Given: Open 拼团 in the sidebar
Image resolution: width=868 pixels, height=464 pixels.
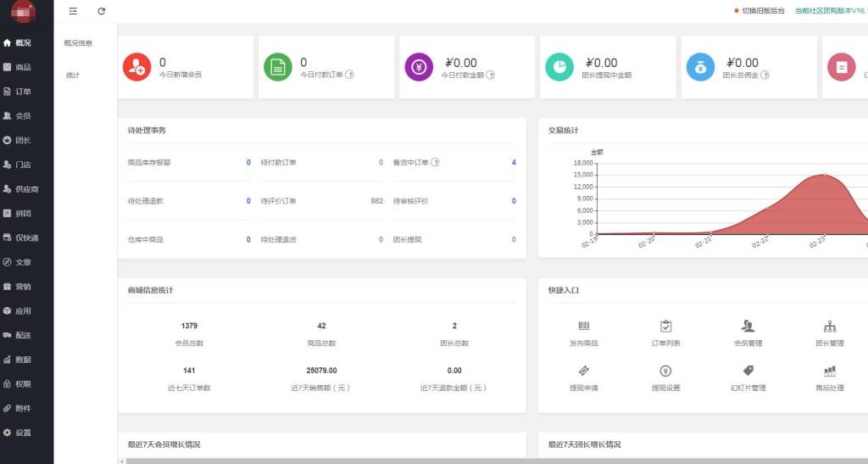Looking at the screenshot, I should pos(23,213).
